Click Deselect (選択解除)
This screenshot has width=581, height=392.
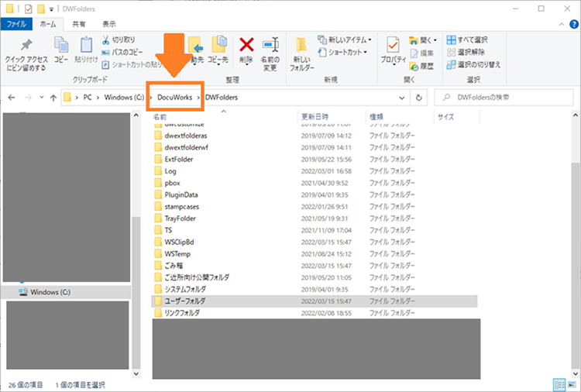[466, 52]
